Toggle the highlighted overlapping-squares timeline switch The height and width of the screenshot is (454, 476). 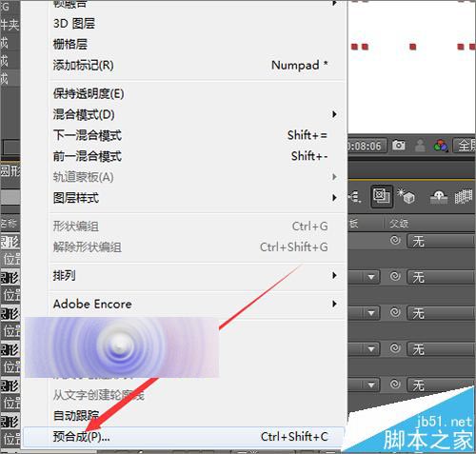(x=382, y=197)
